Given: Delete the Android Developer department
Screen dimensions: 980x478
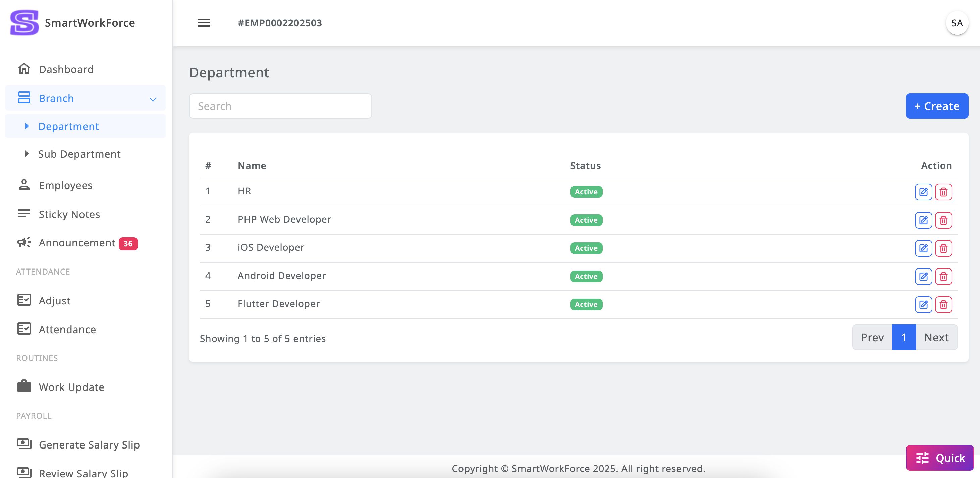Looking at the screenshot, I should click(x=943, y=276).
